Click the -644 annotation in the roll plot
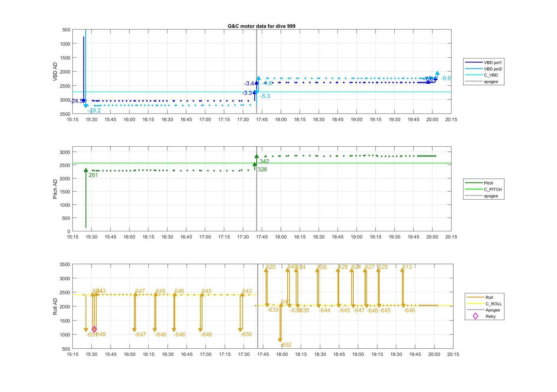 325,310
